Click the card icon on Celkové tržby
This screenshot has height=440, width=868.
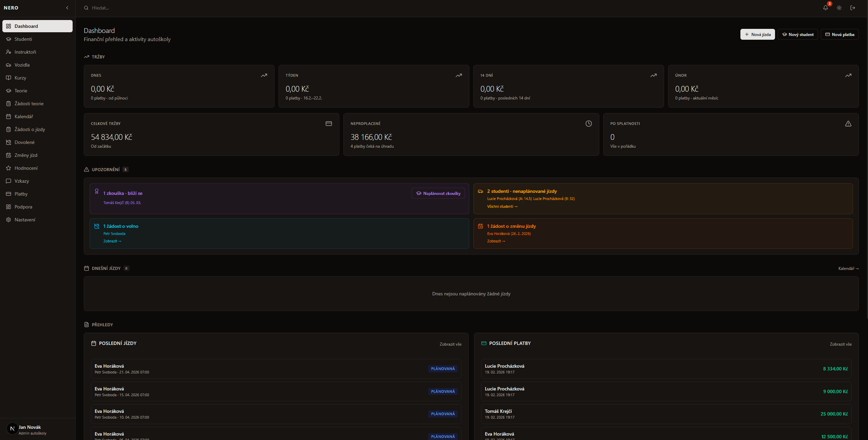click(x=328, y=124)
